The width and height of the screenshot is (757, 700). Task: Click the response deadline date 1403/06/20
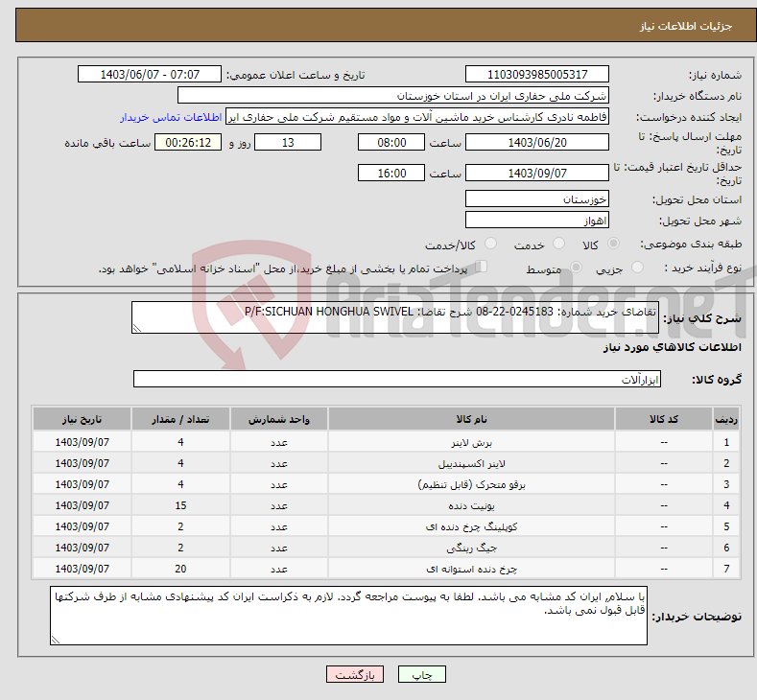coord(537,142)
